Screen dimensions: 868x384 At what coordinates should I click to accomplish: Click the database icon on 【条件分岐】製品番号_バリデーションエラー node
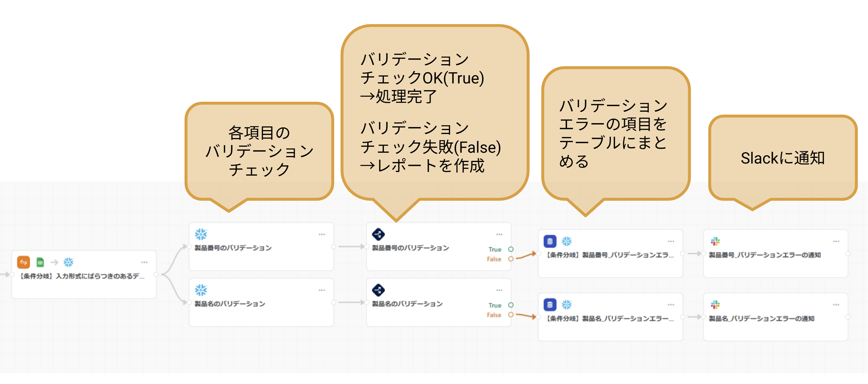[550, 241]
